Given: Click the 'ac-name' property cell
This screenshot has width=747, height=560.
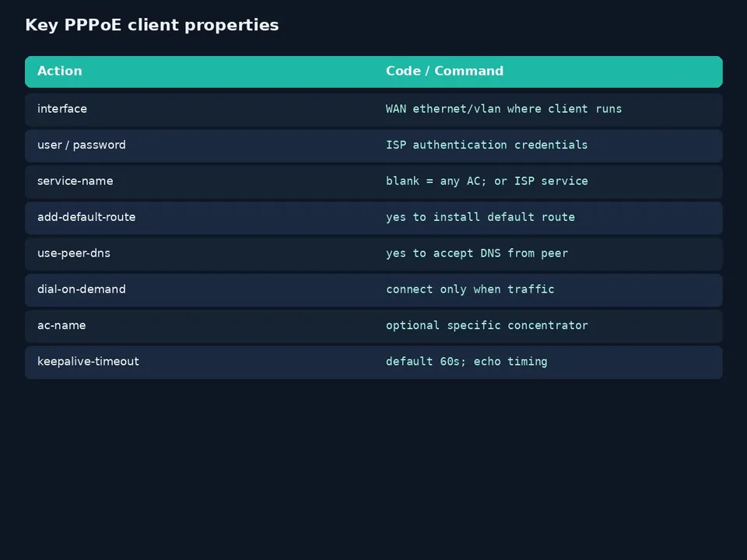Looking at the screenshot, I should (61, 325).
